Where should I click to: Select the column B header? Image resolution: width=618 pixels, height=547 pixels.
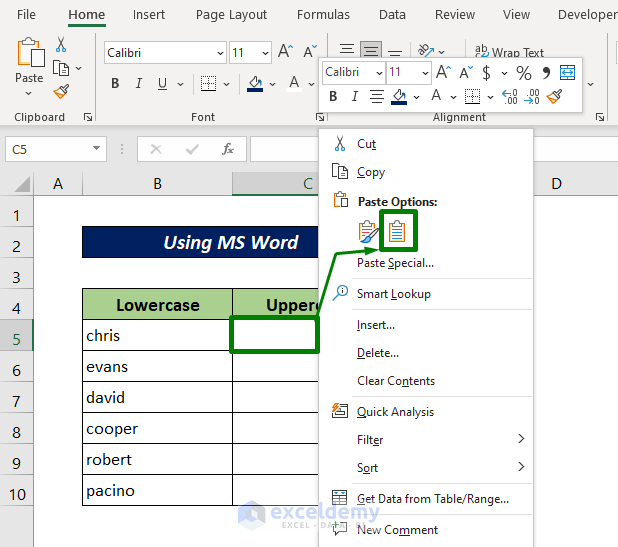(x=157, y=184)
